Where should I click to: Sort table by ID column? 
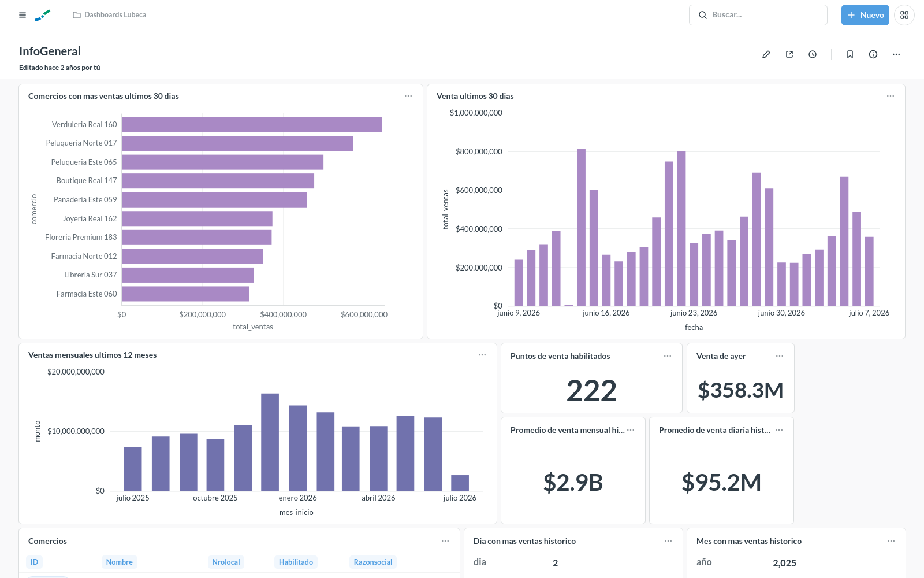tap(34, 562)
